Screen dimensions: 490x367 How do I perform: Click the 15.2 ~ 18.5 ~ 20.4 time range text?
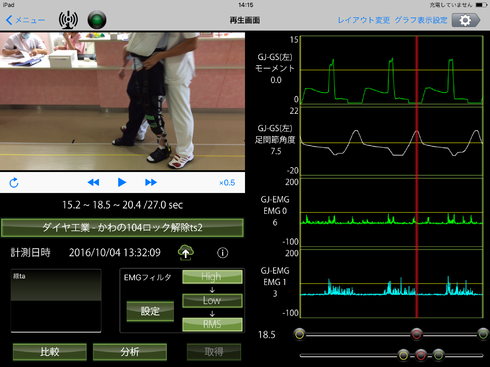[x=122, y=205]
